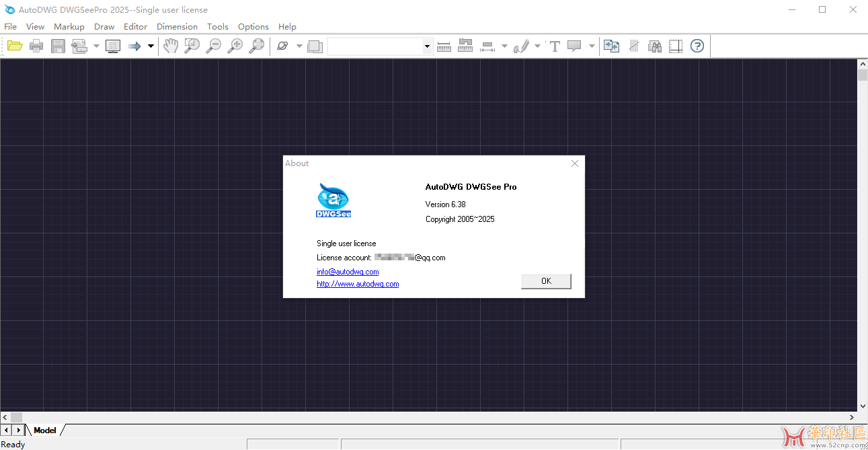The height and width of the screenshot is (450, 868).
Task: Click the help question mark icon
Action: click(697, 46)
